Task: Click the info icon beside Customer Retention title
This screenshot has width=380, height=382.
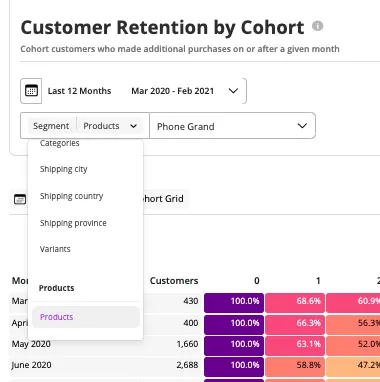Action: [318, 26]
